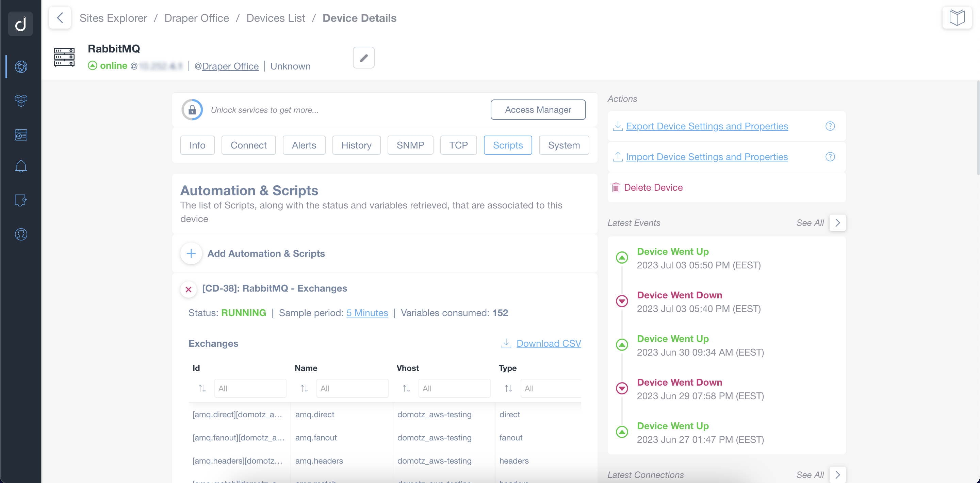
Task: Open the cube packages icon in sidebar
Action: click(x=21, y=100)
